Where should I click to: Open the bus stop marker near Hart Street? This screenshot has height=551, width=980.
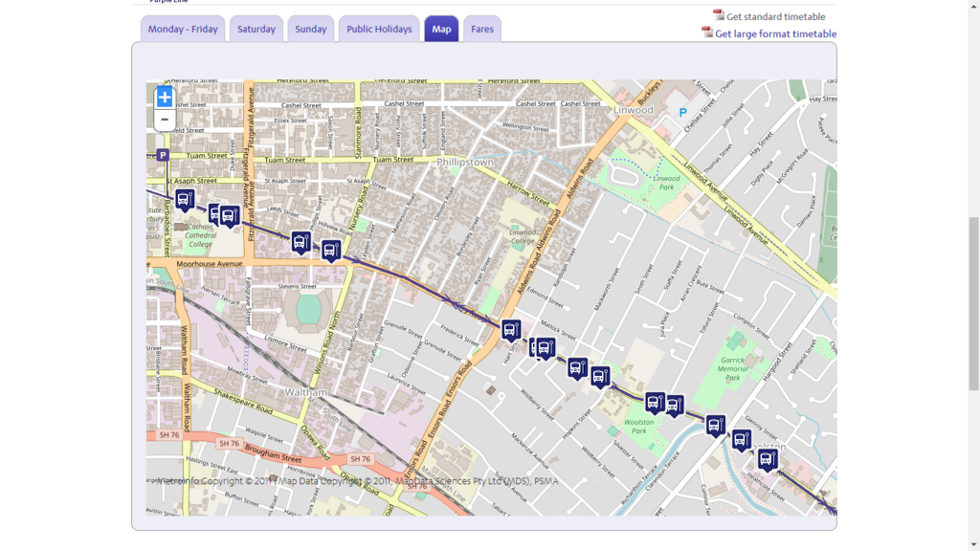tap(546, 348)
